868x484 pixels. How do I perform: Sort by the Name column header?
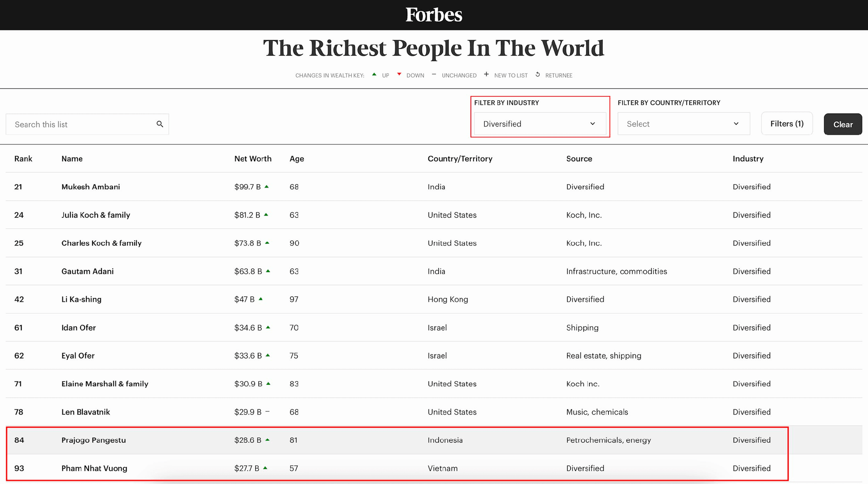point(72,159)
